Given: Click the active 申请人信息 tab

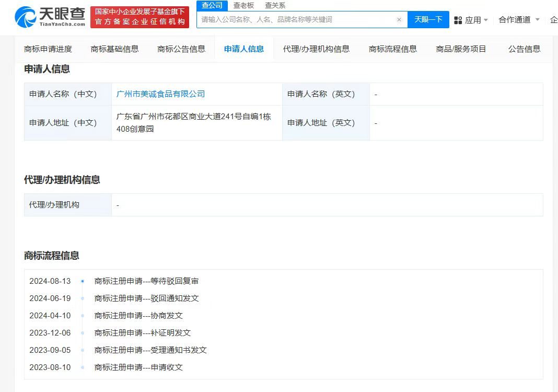Looking at the screenshot, I should click(x=243, y=49).
